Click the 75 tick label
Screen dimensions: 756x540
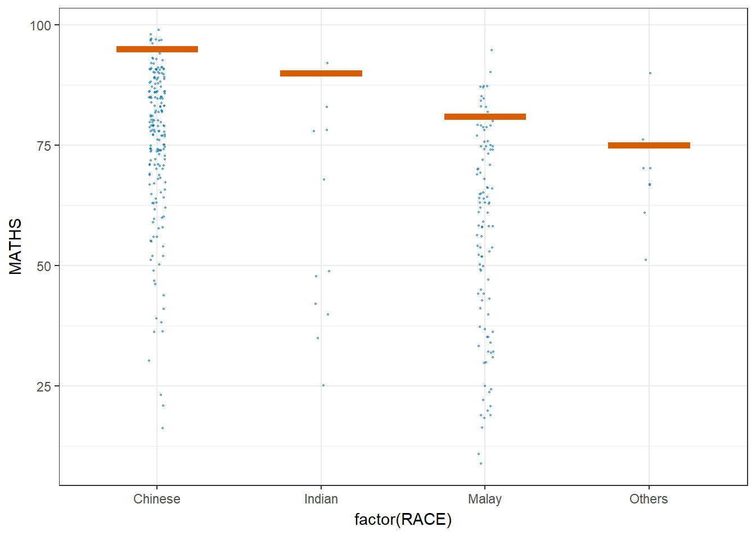coord(44,146)
